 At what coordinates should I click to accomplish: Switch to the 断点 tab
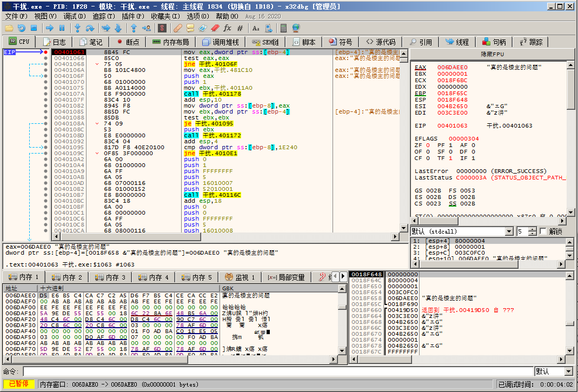point(128,42)
